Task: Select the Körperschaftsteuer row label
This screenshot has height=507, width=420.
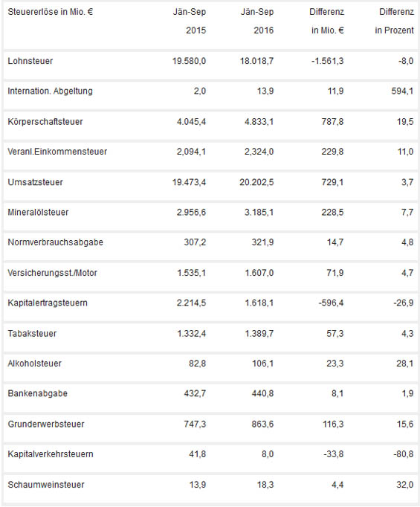Action: click(45, 122)
